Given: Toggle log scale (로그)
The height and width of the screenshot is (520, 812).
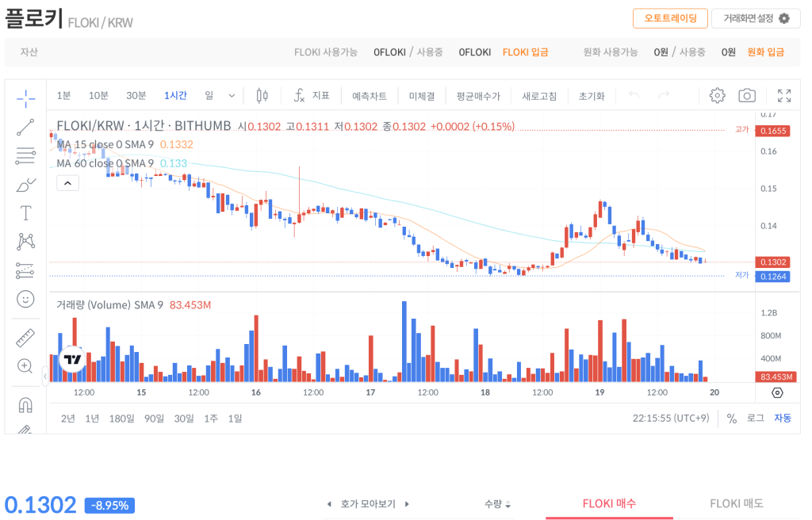Looking at the screenshot, I should [x=755, y=418].
